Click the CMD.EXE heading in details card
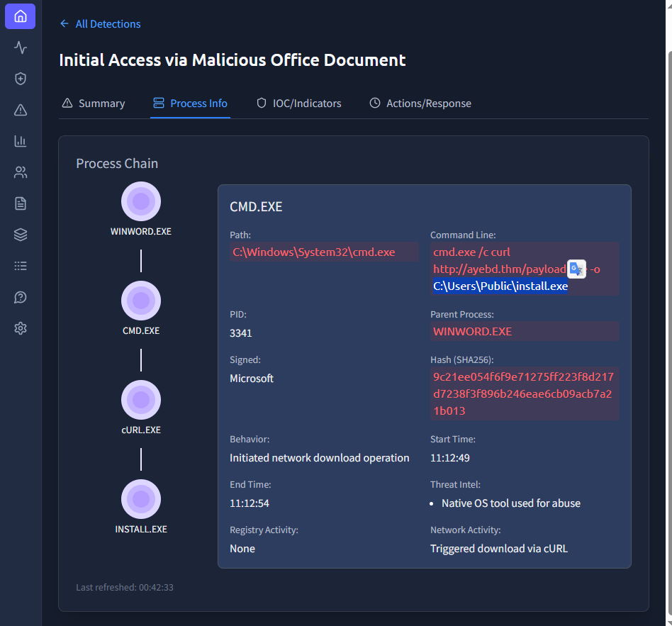This screenshot has width=672, height=626. tap(256, 207)
